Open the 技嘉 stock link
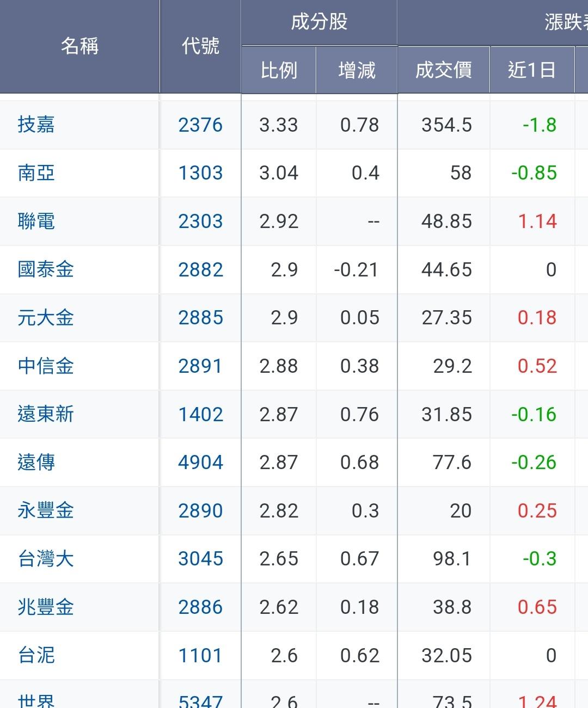588x708 pixels. tap(36, 125)
